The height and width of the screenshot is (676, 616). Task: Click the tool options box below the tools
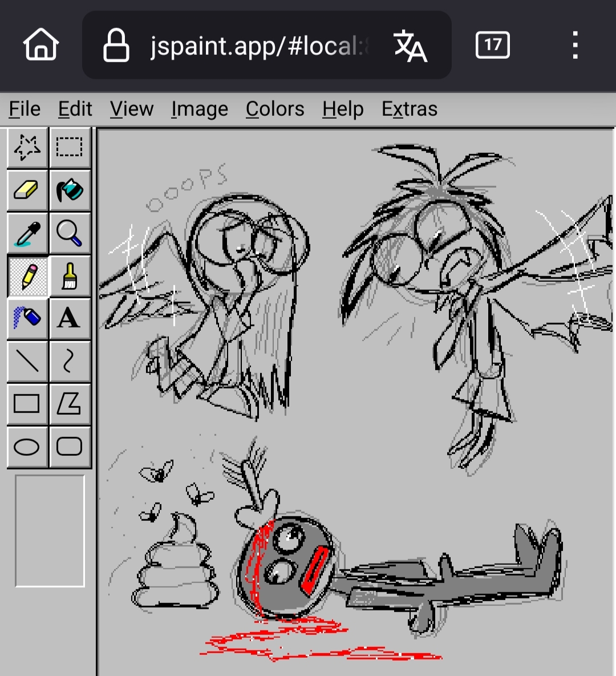click(x=50, y=531)
